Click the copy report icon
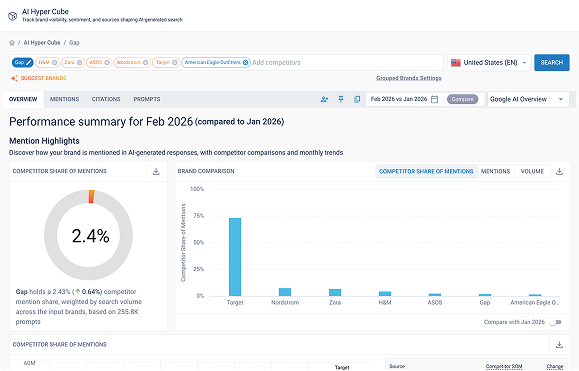This screenshot has width=579, height=371. pos(357,99)
